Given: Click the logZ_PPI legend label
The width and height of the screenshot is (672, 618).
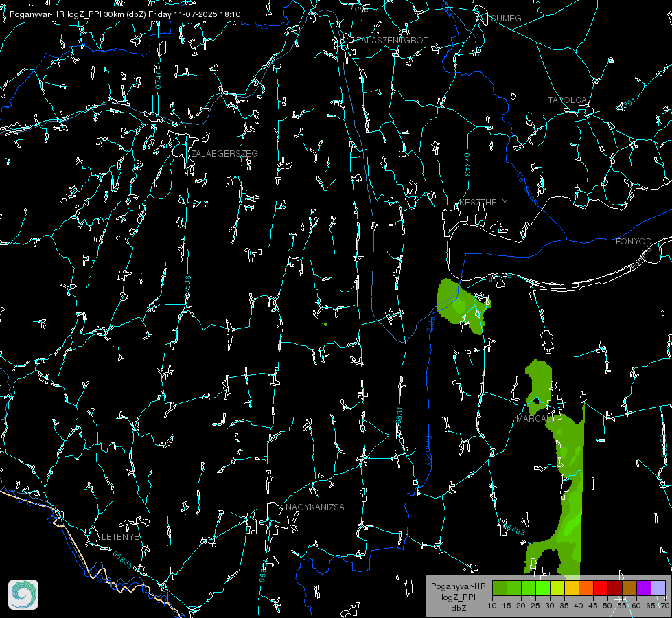Looking at the screenshot, I should (458, 597).
